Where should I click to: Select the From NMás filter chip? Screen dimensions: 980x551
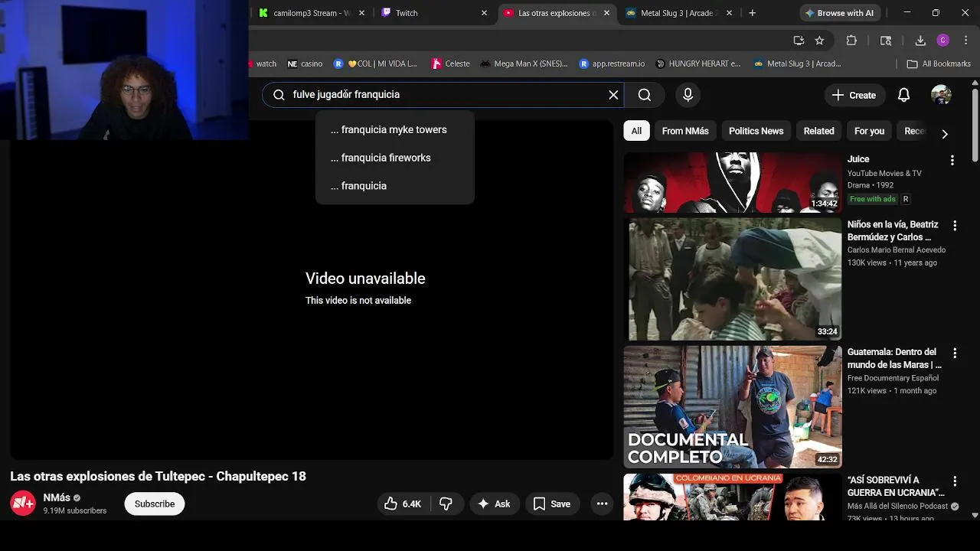(x=685, y=131)
